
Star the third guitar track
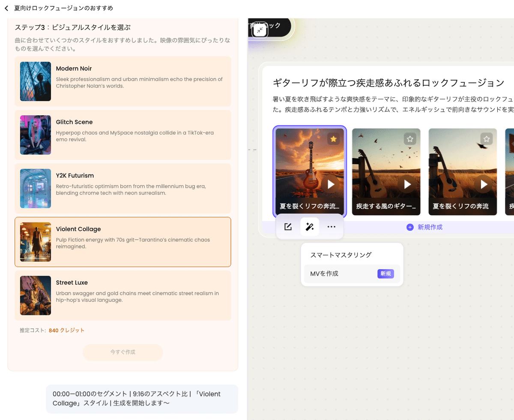[486, 139]
